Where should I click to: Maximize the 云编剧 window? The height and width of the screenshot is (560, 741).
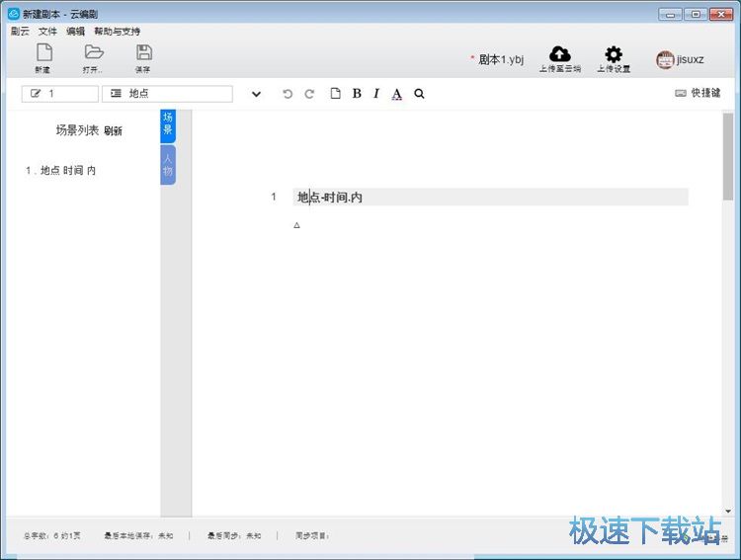click(x=696, y=14)
